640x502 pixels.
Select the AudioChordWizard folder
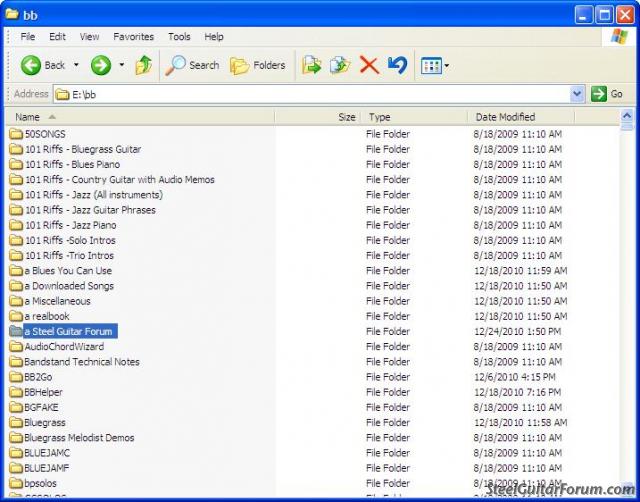click(x=63, y=347)
